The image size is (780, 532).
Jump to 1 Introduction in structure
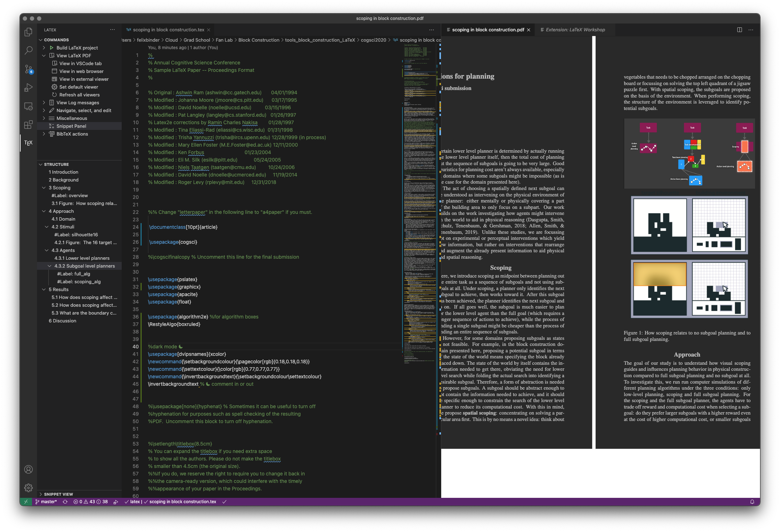[x=63, y=172]
